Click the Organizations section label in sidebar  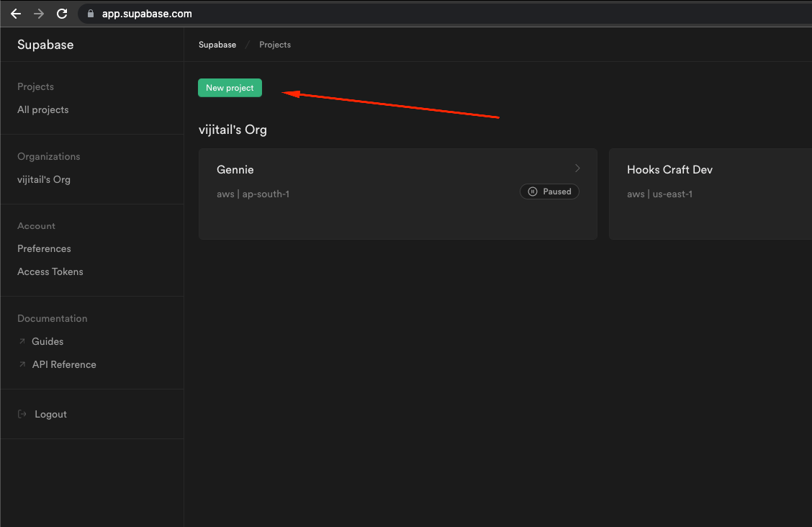[49, 157]
